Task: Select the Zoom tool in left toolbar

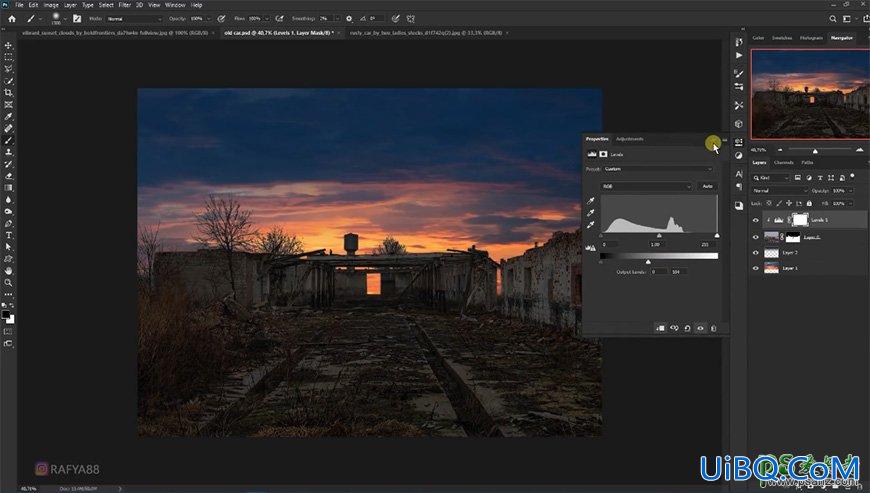Action: (8, 283)
